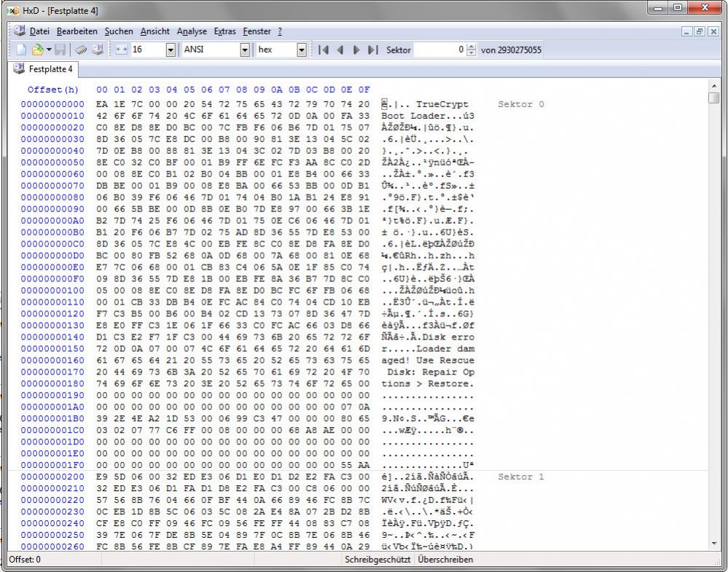Click 'Überschreiben' mode in status bar
This screenshot has height=572, width=728.
[x=445, y=560]
